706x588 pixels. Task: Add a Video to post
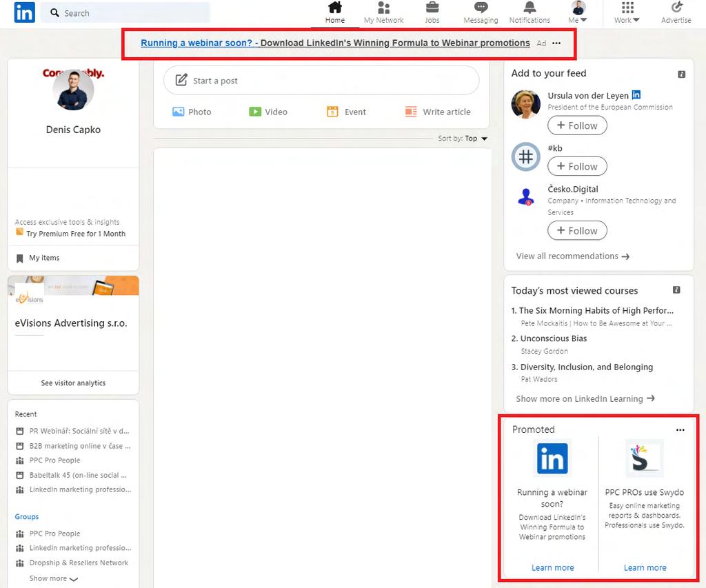click(268, 112)
